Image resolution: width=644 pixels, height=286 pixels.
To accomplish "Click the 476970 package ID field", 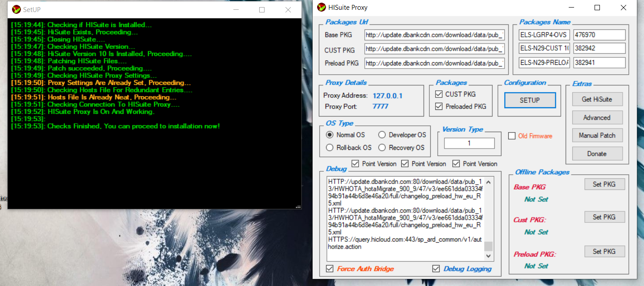I will 599,35.
